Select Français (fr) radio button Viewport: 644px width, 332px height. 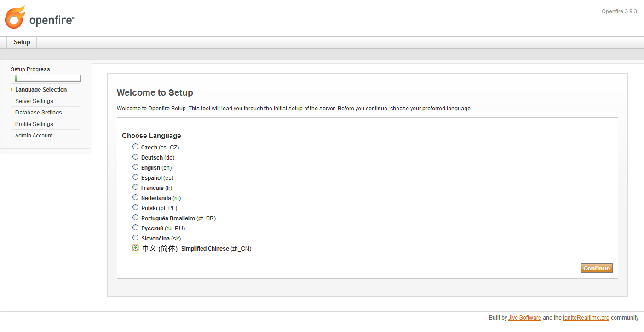135,187
